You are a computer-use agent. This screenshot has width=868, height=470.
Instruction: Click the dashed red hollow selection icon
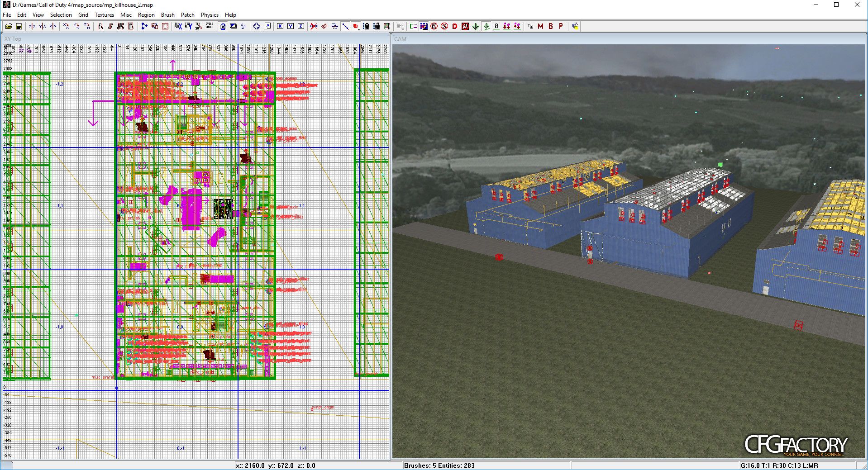click(x=165, y=26)
